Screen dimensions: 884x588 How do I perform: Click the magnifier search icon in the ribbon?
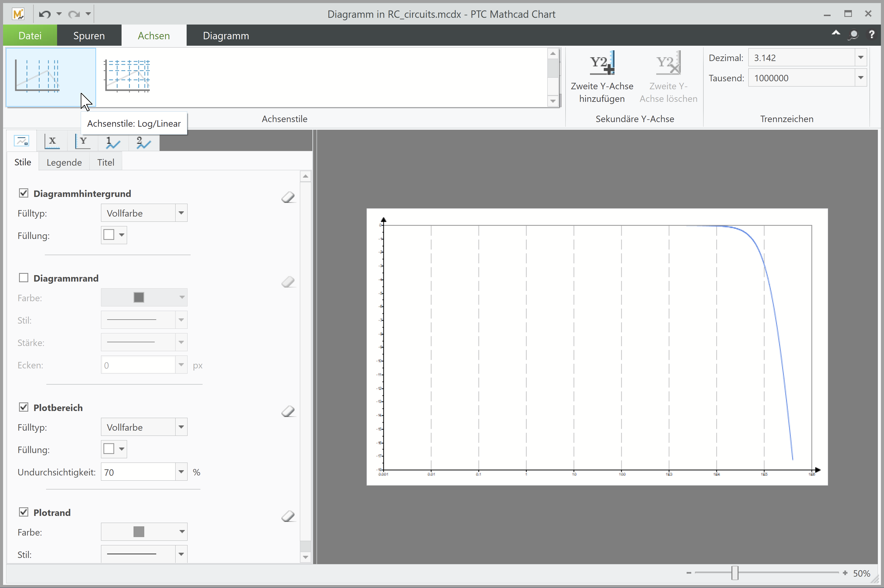853,34
